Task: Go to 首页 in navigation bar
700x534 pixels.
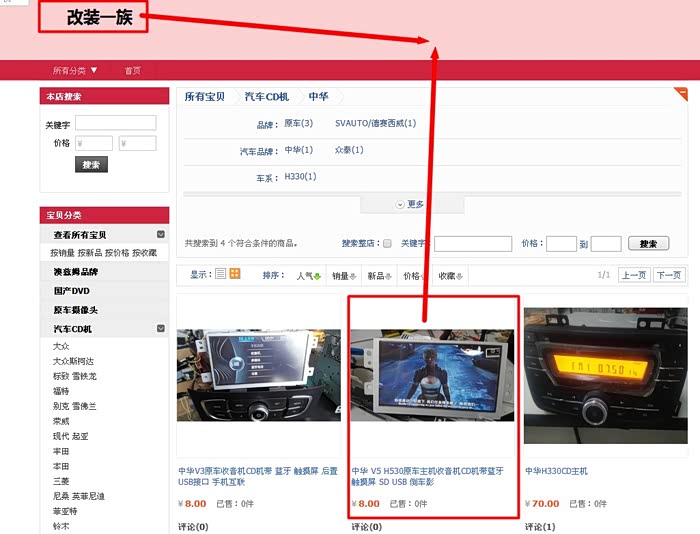Action: click(132, 70)
